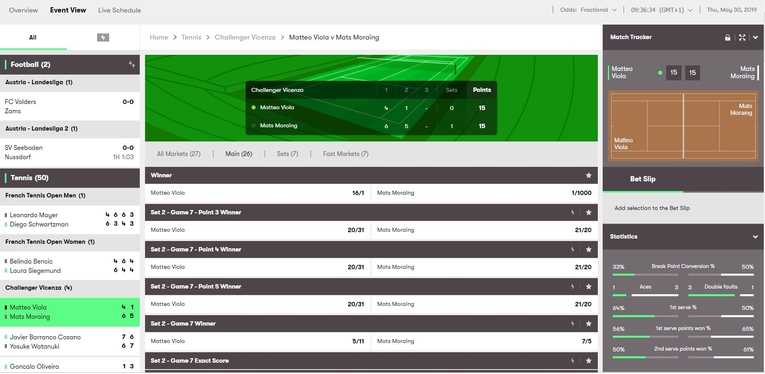This screenshot has width=765, height=374.
Task: Collapse the Football (2) section
Action: point(70,64)
